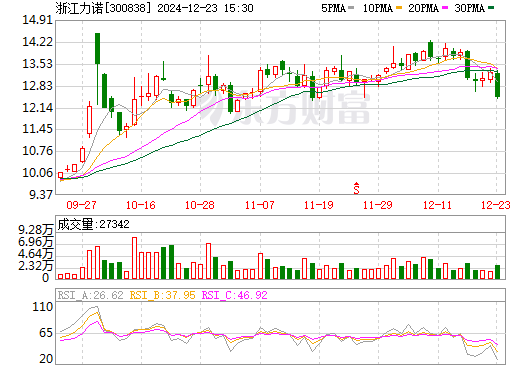Image resolution: width=520 pixels, height=365 pixels.
Task: Select the 30PMA legend label
Action: 470,8
